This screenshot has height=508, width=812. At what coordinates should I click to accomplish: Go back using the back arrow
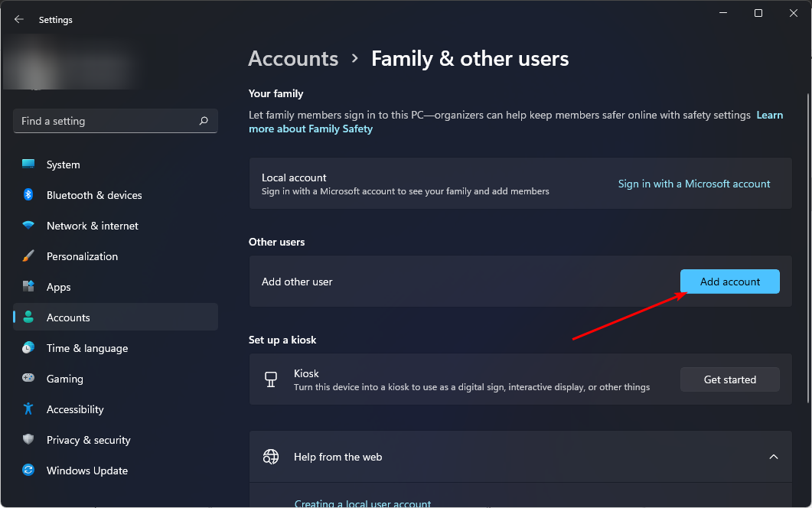pyautogui.click(x=19, y=20)
